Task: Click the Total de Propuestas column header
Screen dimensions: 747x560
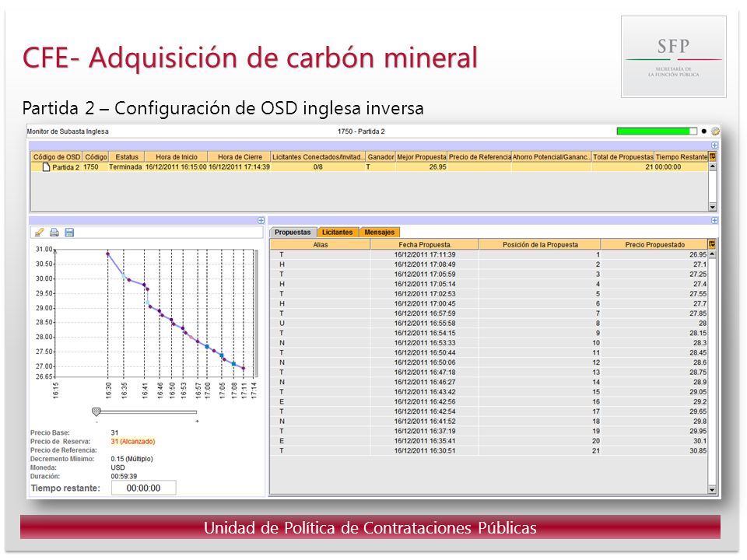Action: point(622,156)
